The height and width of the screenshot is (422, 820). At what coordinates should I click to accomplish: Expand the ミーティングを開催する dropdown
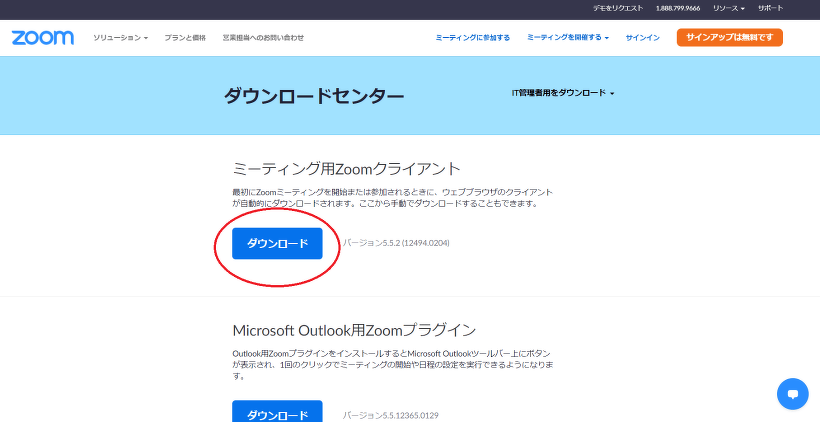[568, 38]
